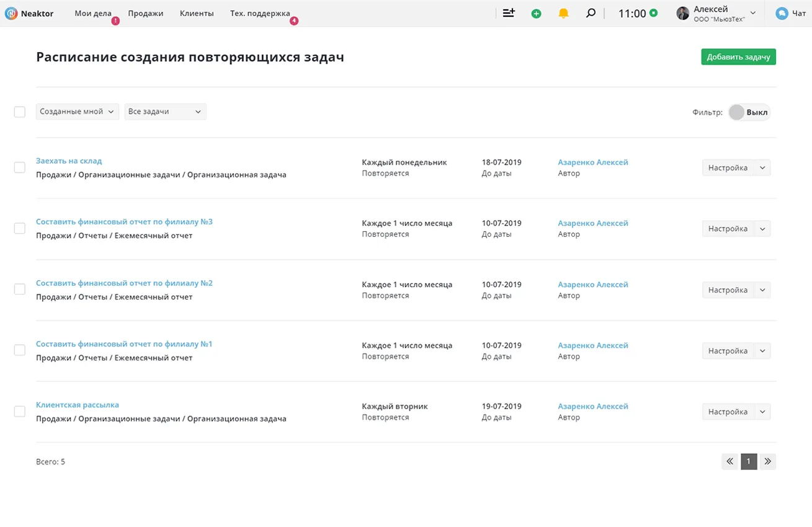Switch to Тех. поддержка section
Screen dimensions: 812x527
pyautogui.click(x=260, y=13)
